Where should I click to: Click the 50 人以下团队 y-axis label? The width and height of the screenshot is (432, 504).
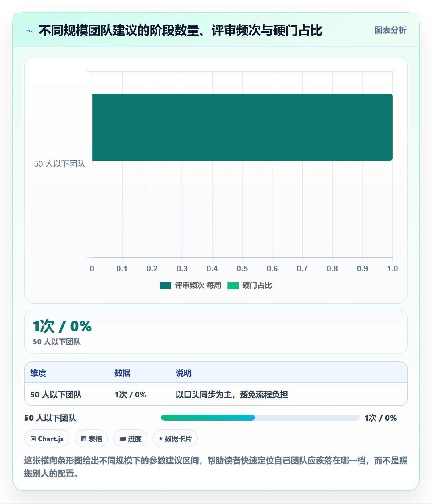pos(59,164)
